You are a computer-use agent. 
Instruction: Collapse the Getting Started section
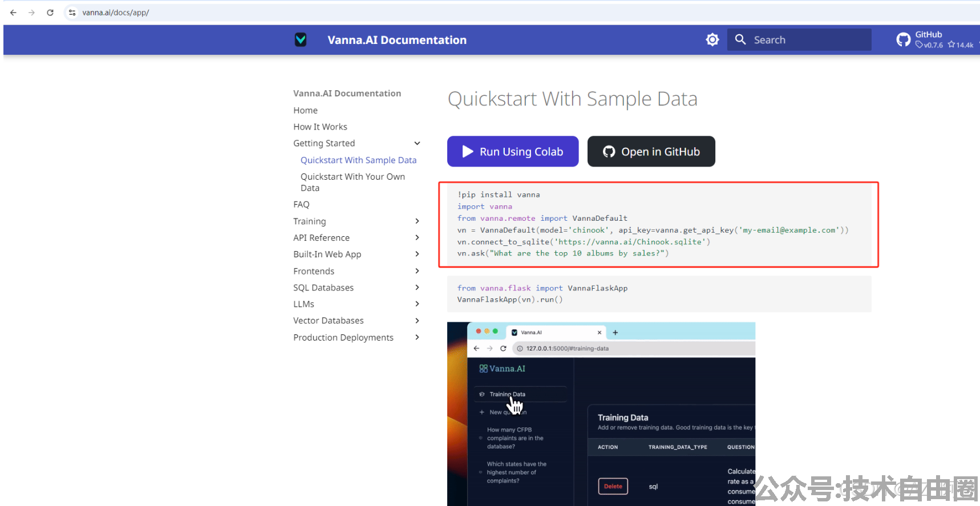coord(417,143)
